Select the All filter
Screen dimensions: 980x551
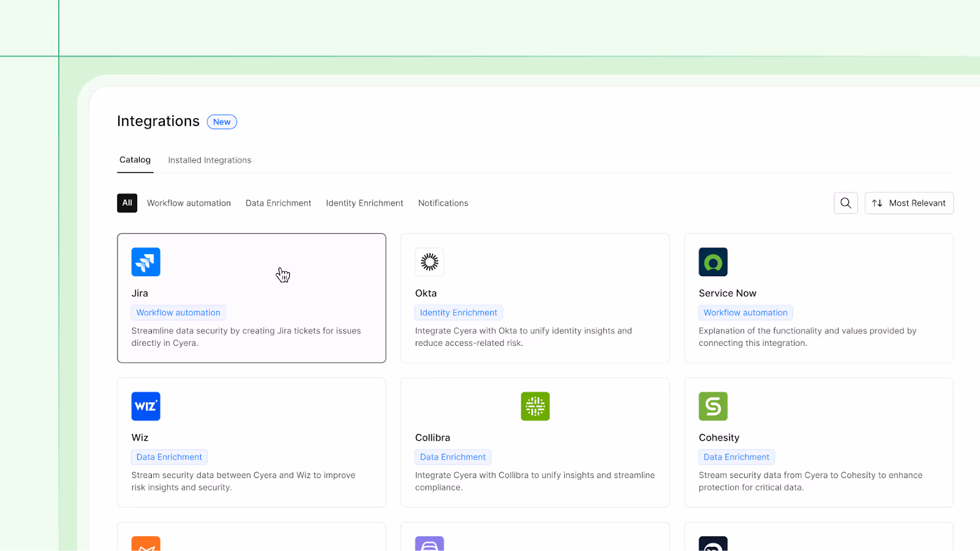(x=127, y=203)
